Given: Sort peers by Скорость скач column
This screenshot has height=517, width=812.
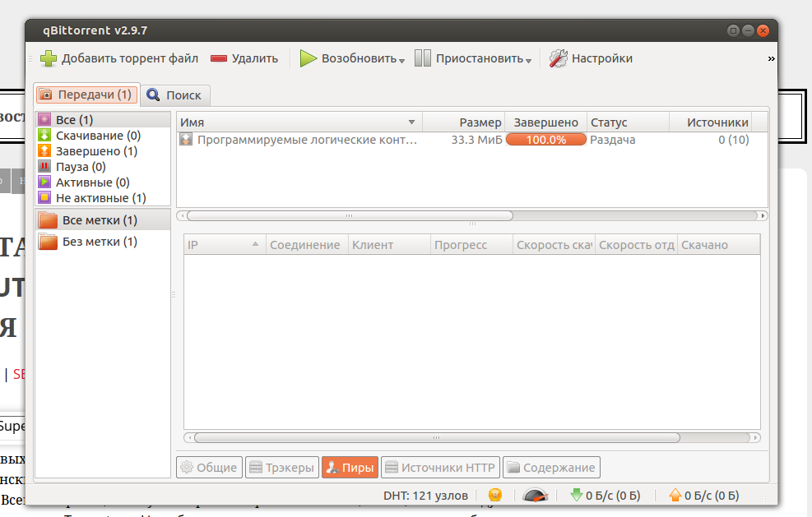Looking at the screenshot, I should (x=554, y=245).
